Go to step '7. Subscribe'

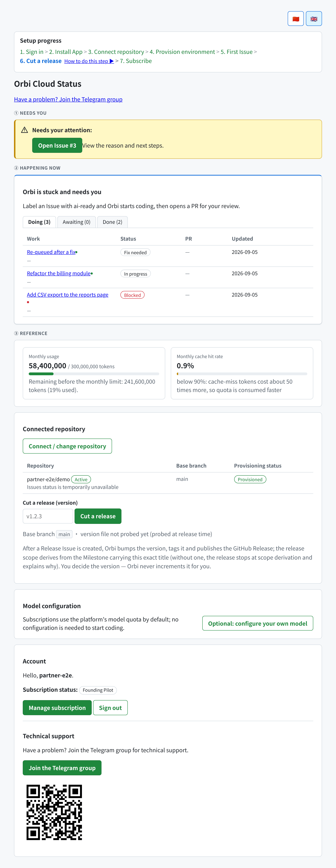pyautogui.click(x=136, y=61)
